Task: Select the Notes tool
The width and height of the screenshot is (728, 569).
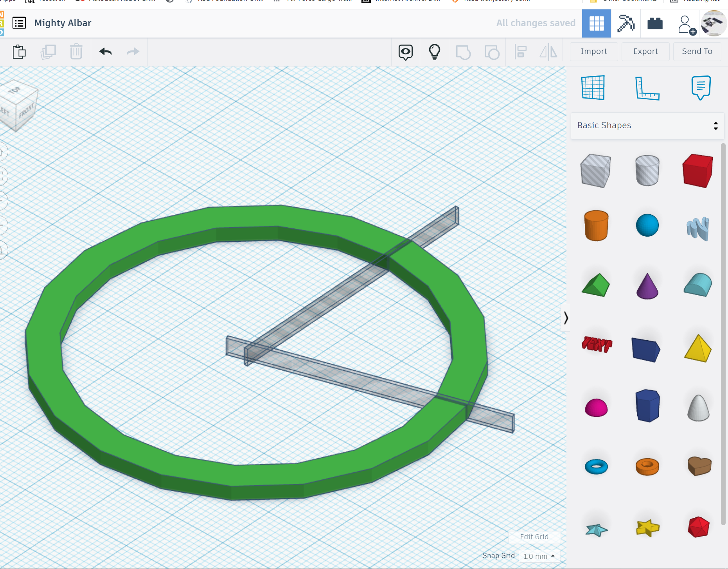Action: pos(701,88)
